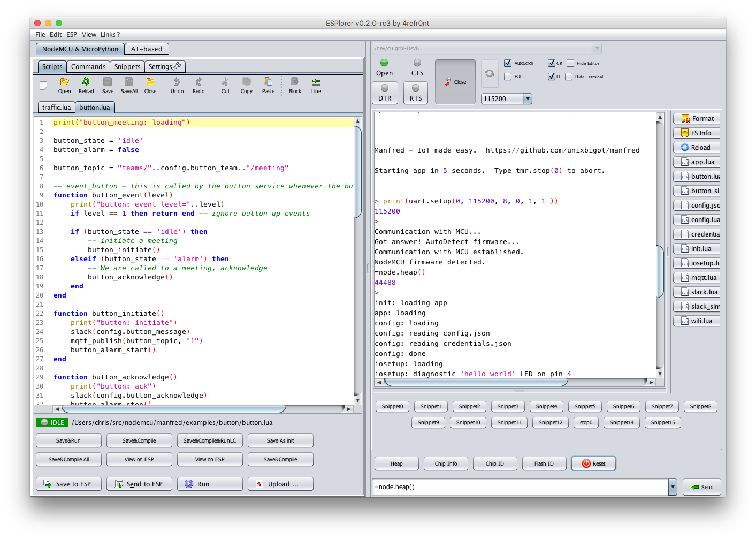The height and width of the screenshot is (540, 756).
Task: Click the SaveAll toolbar icon
Action: click(x=129, y=85)
